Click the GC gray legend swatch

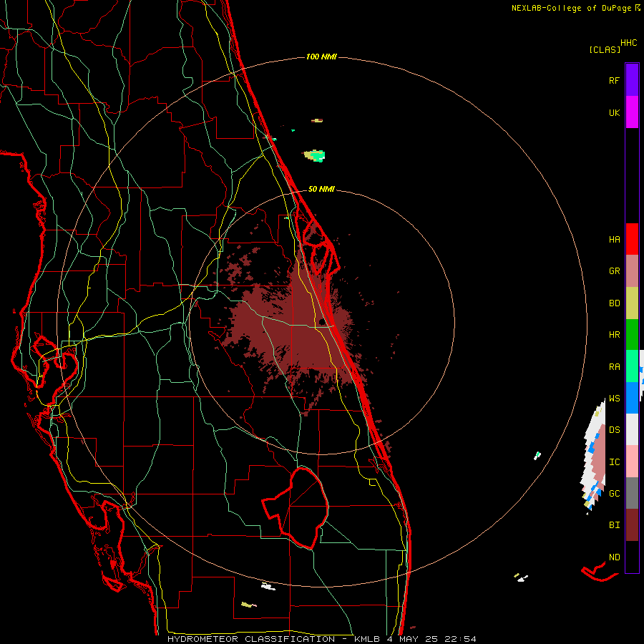pos(632,493)
